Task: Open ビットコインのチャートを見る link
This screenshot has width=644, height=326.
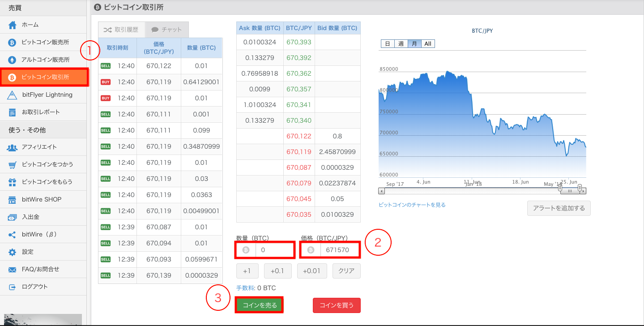Action: click(x=412, y=205)
